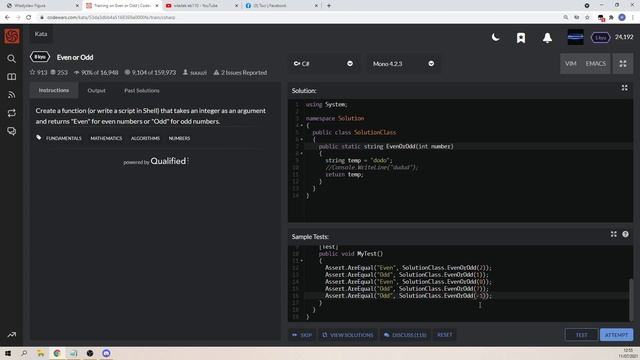Open the Sample Tests help icon
This screenshot has height=360, width=640.
point(625,234)
